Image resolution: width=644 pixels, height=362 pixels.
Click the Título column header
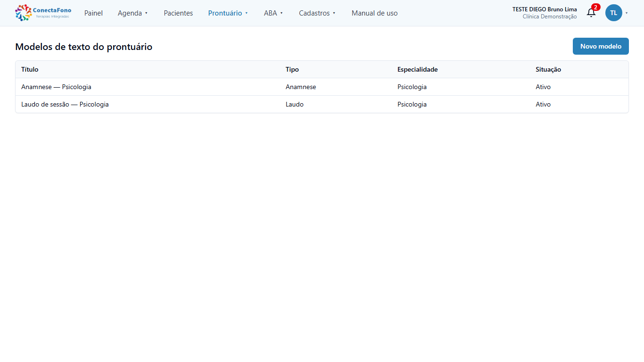click(x=30, y=69)
